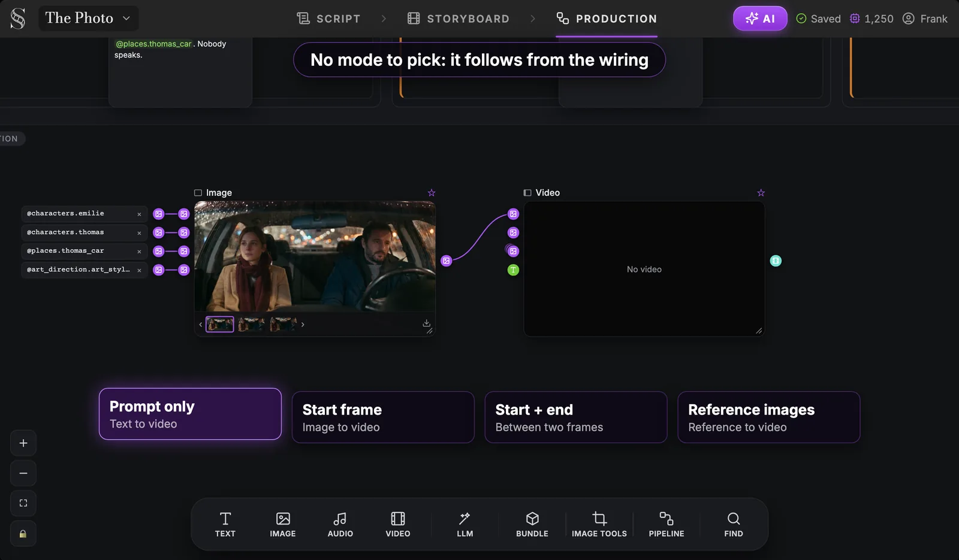The width and height of the screenshot is (959, 560).
Task: Select the @places.thomas_car reference field
Action: point(84,251)
